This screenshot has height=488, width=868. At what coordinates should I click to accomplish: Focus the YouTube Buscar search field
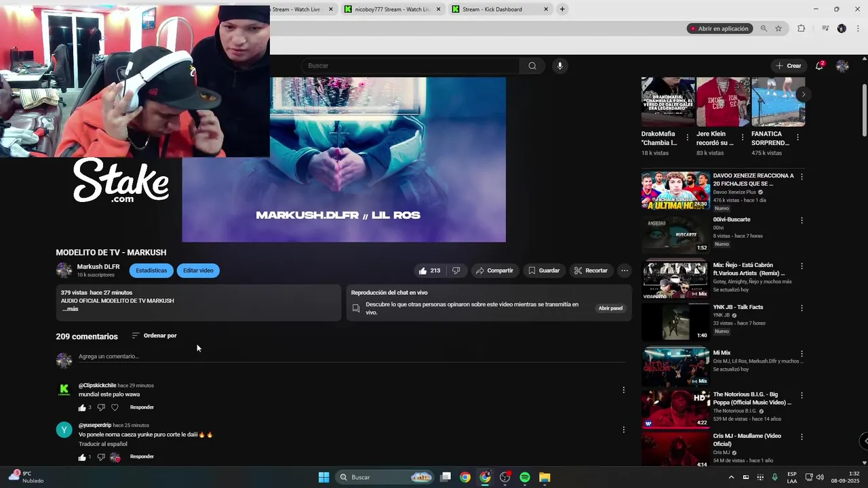tap(410, 66)
